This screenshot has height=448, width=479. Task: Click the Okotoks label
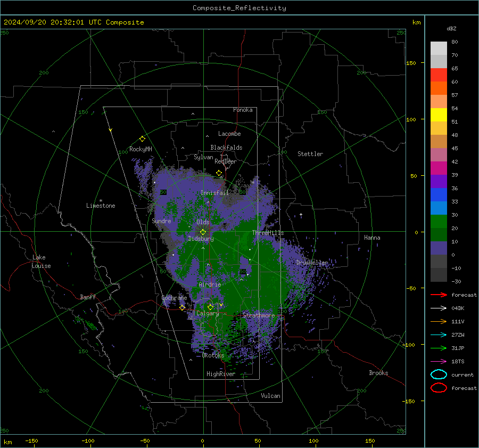coord(213,355)
